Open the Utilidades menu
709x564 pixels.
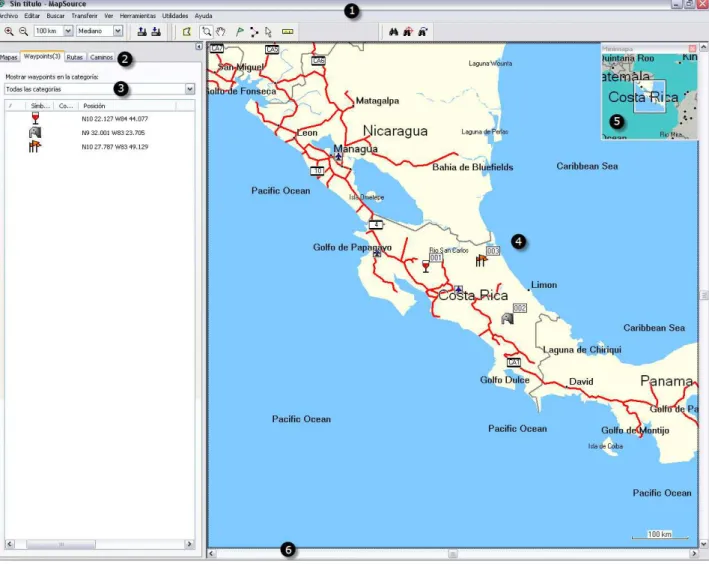[x=175, y=16]
